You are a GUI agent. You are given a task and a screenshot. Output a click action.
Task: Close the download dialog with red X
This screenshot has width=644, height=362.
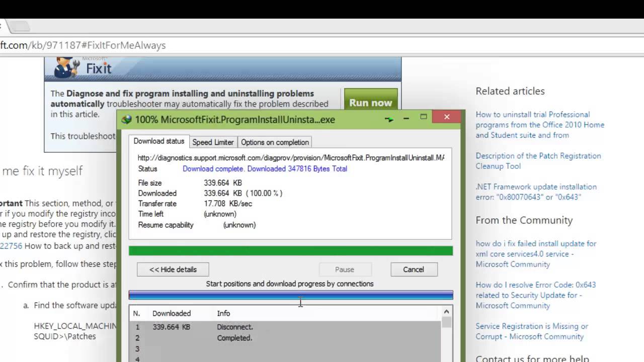447,117
